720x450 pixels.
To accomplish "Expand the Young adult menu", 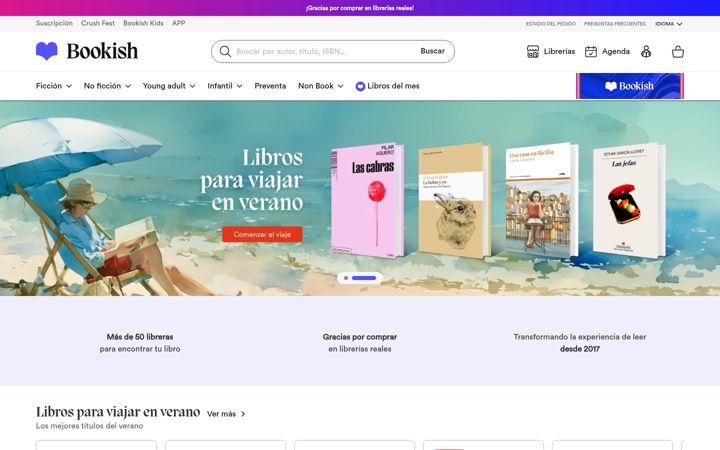I will [x=169, y=86].
